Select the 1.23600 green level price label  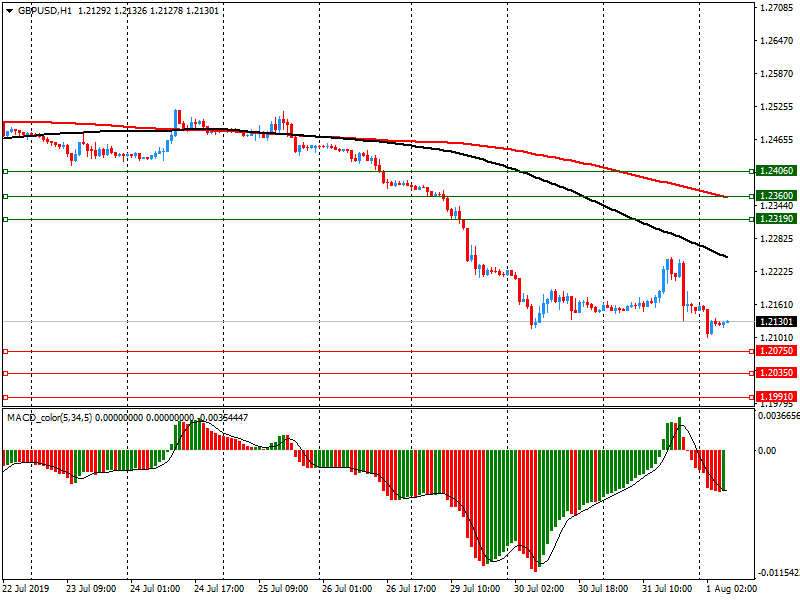point(776,196)
